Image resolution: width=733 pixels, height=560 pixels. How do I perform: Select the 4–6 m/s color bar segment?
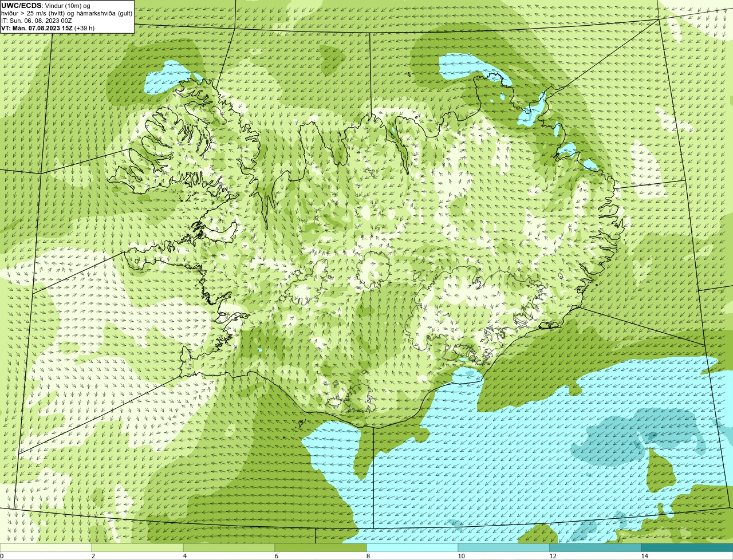pos(229,547)
